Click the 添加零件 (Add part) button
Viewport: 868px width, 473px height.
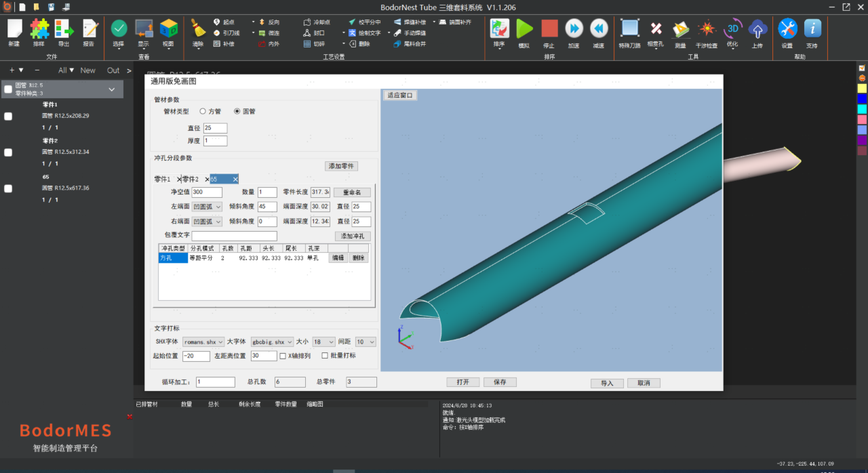click(342, 166)
